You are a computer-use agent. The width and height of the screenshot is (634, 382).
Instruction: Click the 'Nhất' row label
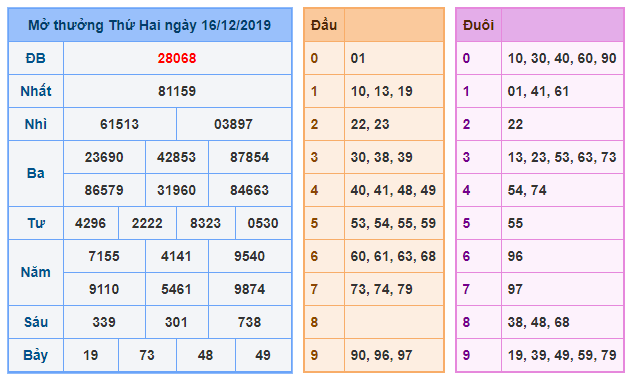(36, 91)
